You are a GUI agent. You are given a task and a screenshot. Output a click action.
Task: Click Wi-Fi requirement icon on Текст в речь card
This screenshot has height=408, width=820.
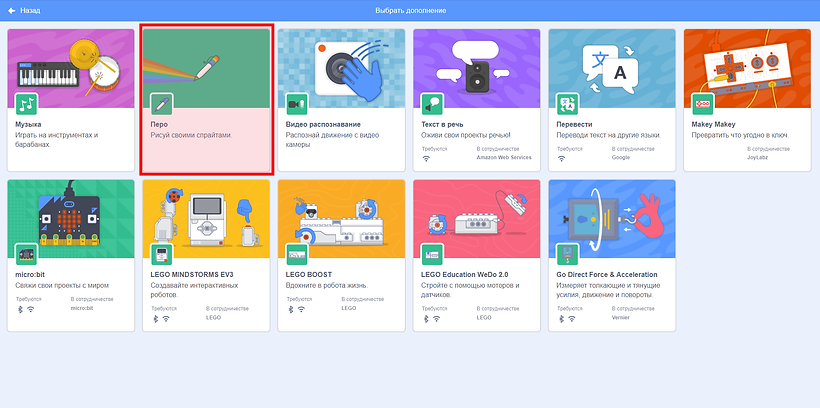pyautogui.click(x=426, y=158)
